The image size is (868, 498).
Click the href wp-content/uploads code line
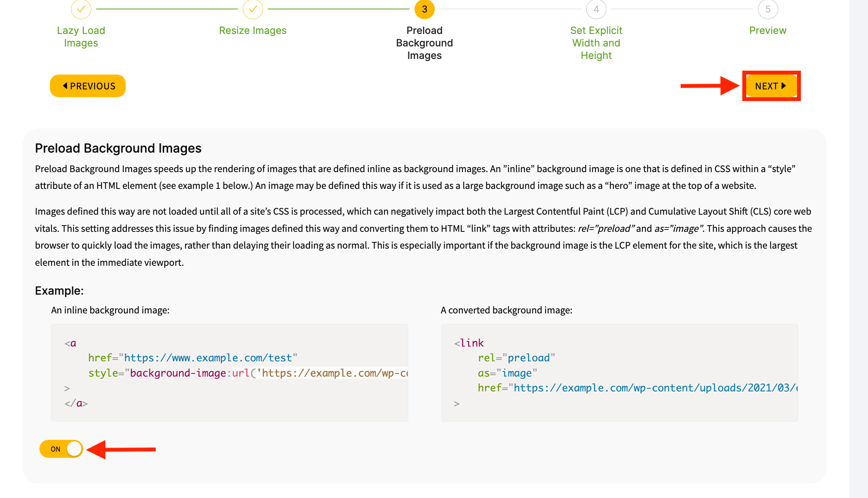point(638,388)
